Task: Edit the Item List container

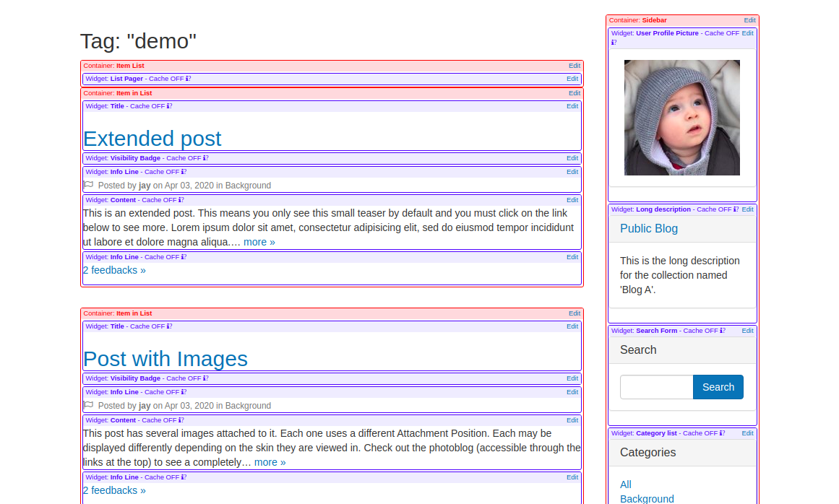Action: click(575, 66)
